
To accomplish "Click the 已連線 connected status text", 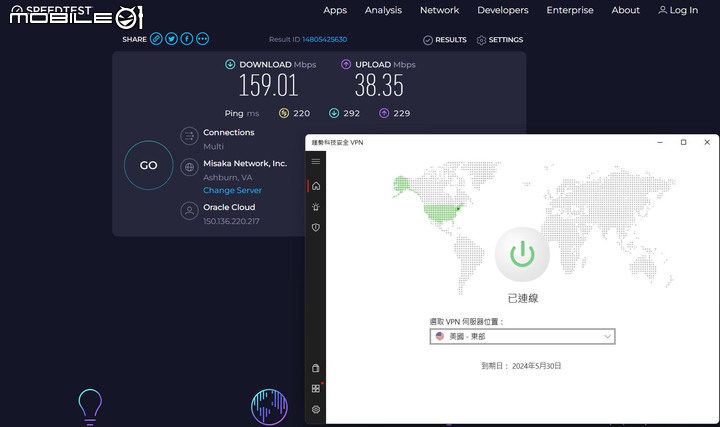I will tap(523, 298).
